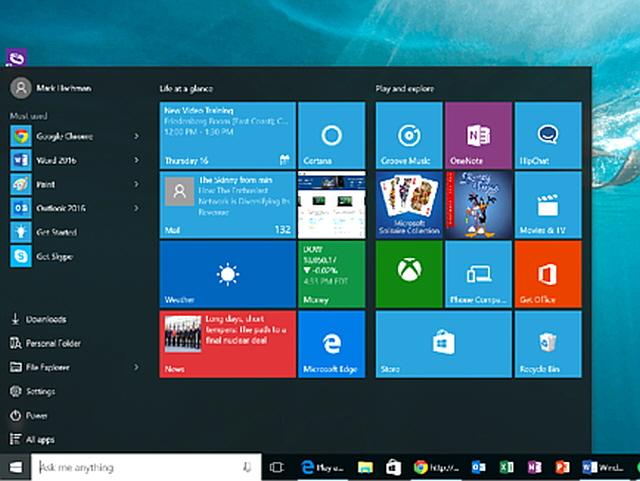The height and width of the screenshot is (481, 640).
Task: Open the News live tile
Action: tap(227, 344)
